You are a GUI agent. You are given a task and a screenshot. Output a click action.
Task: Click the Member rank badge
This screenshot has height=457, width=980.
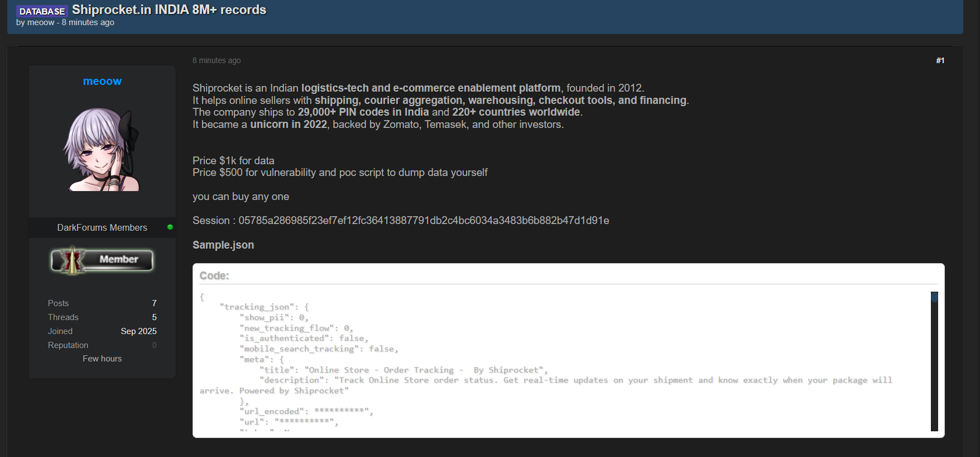pyautogui.click(x=102, y=260)
